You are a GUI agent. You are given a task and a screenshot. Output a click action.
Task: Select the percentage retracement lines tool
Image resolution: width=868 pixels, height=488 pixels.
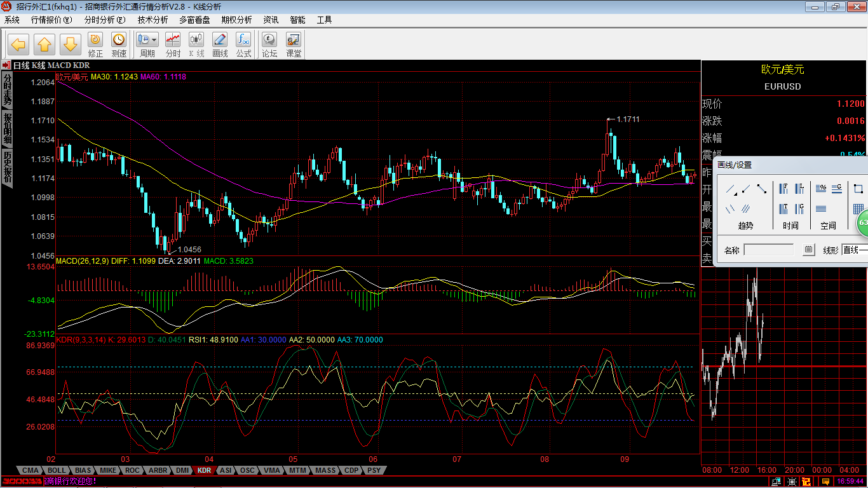tap(820, 188)
